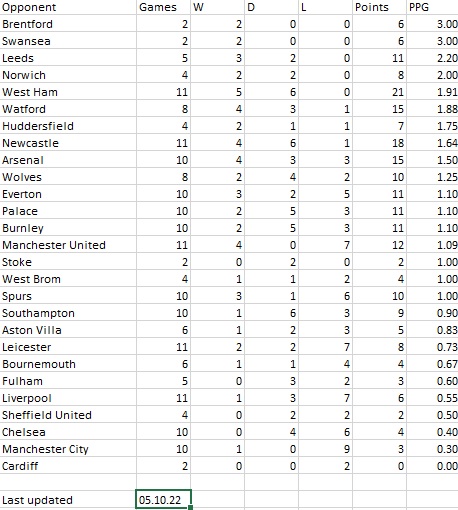
Task: Select Huddersfield opponent cell
Action: tap(68, 126)
